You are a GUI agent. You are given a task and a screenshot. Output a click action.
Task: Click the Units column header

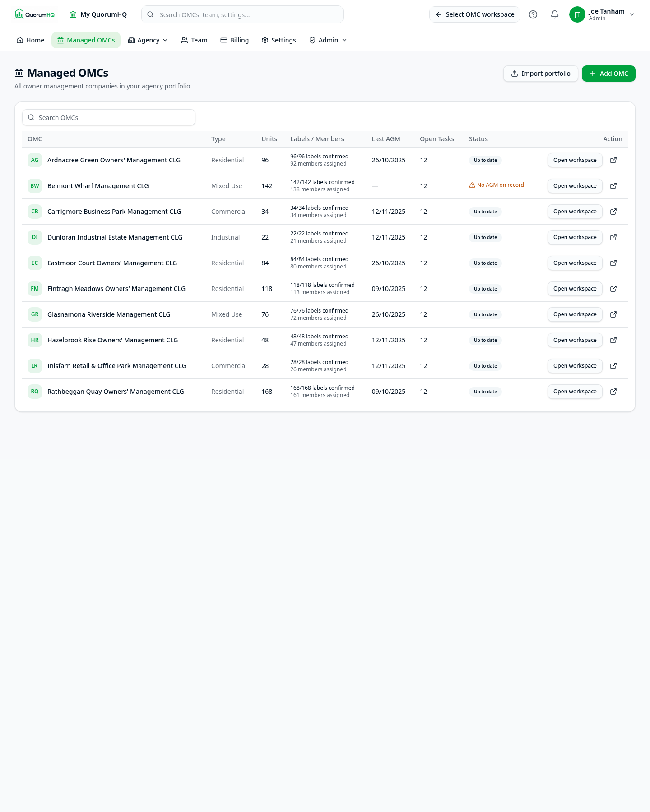click(x=269, y=139)
